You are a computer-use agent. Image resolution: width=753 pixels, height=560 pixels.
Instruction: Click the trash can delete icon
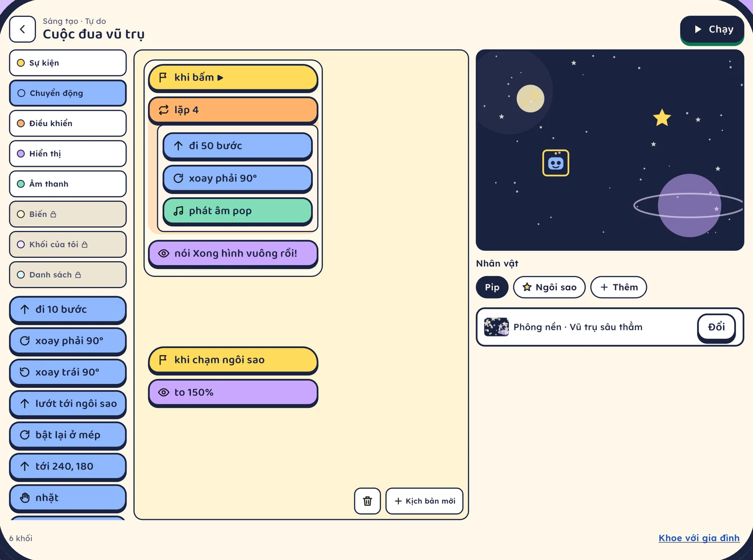(x=367, y=501)
